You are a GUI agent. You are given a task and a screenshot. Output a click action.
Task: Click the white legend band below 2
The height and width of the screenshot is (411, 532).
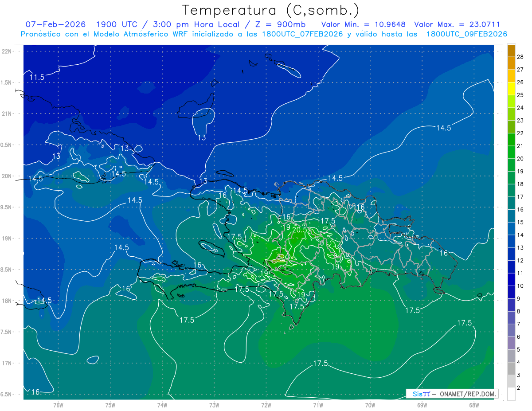point(511,394)
